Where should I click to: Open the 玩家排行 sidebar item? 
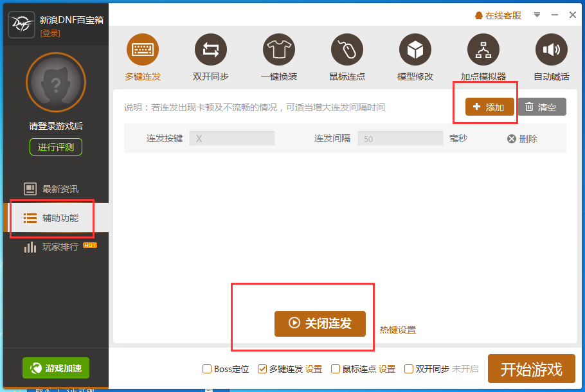(56, 247)
